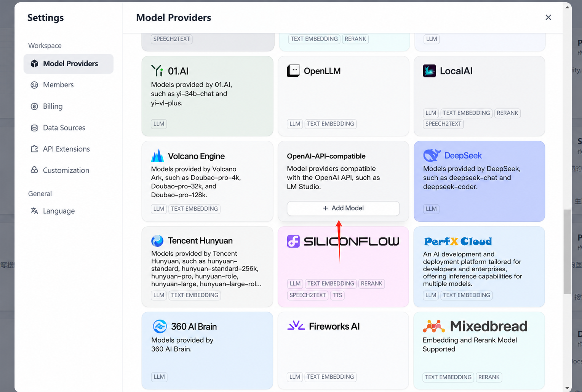Click the 01.AI description mentioning yi-34b-chat
The height and width of the screenshot is (392, 582).
(x=192, y=94)
